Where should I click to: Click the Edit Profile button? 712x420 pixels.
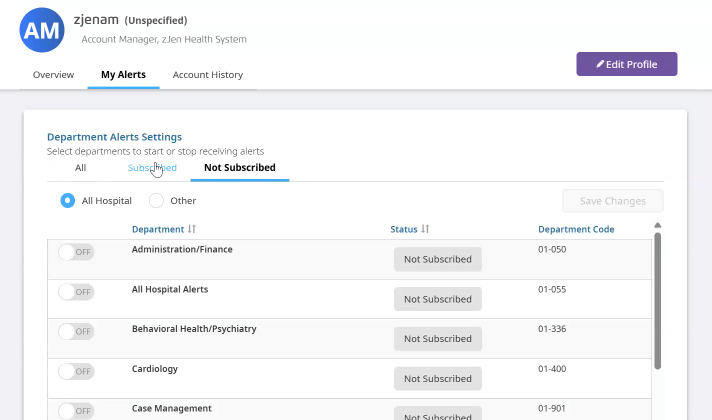[x=627, y=64]
